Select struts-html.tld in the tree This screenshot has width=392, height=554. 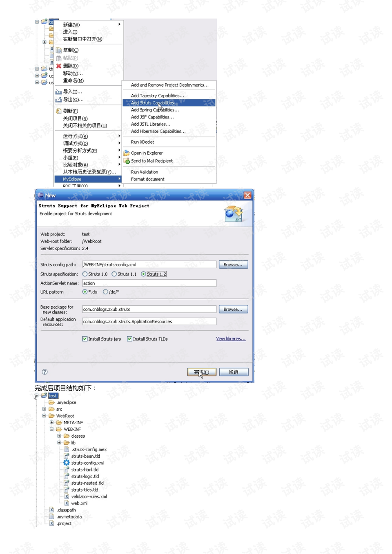point(85,469)
